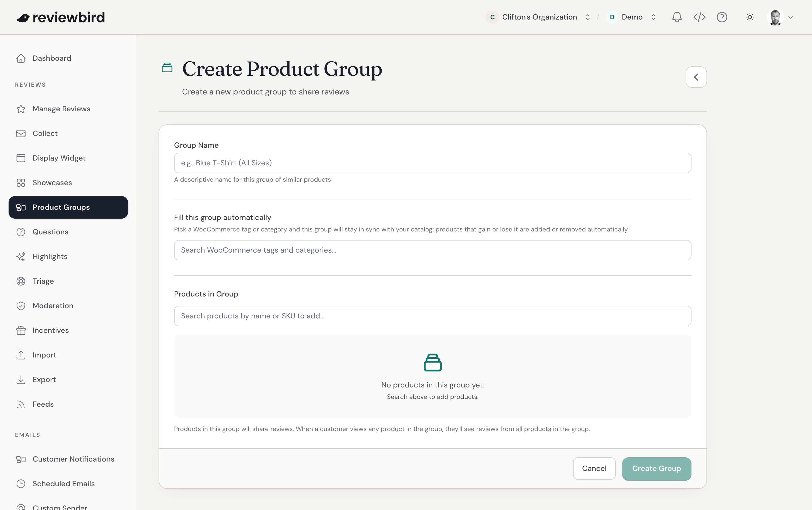The image size is (812, 510).
Task: Open Incentives page
Action: [68, 330]
